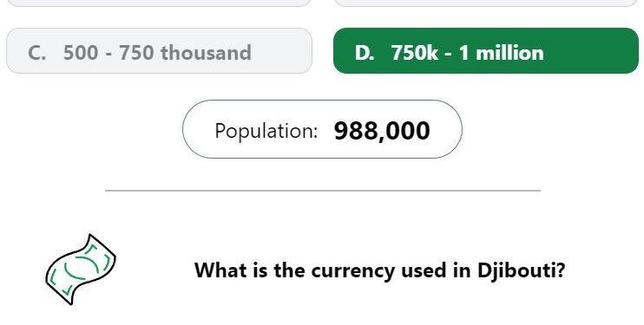Viewport: 644px width, 325px height.
Task: Click the "500" number in option C
Action: pyautogui.click(x=81, y=53)
